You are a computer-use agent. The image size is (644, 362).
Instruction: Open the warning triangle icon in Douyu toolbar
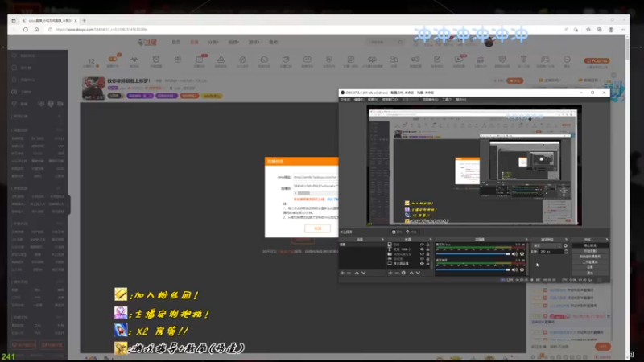(221, 60)
